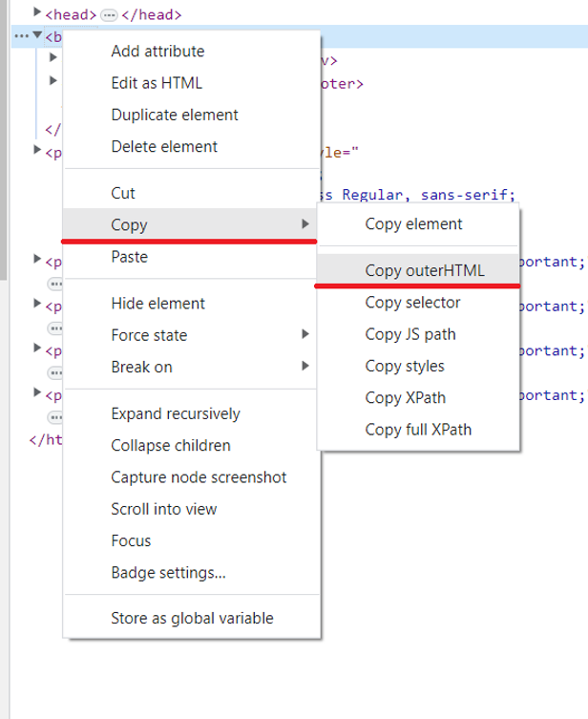Open Force state submenu arrow
The height and width of the screenshot is (719, 588).
[305, 335]
